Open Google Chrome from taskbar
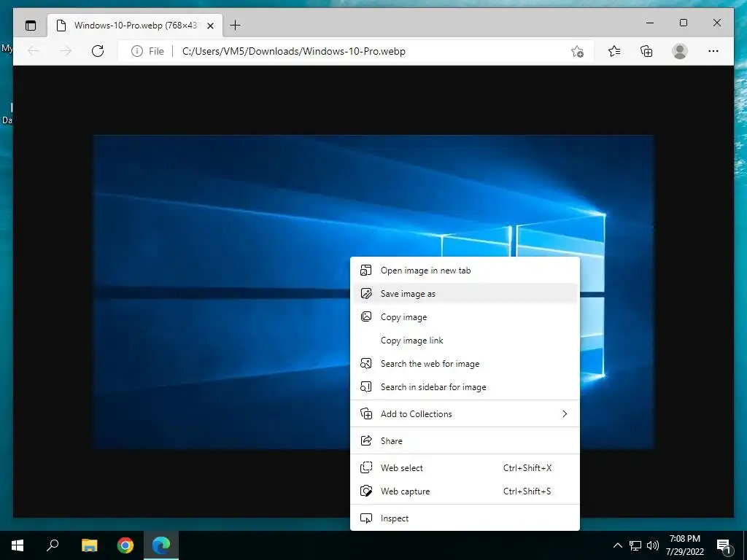Image resolution: width=747 pixels, height=560 pixels. click(125, 545)
